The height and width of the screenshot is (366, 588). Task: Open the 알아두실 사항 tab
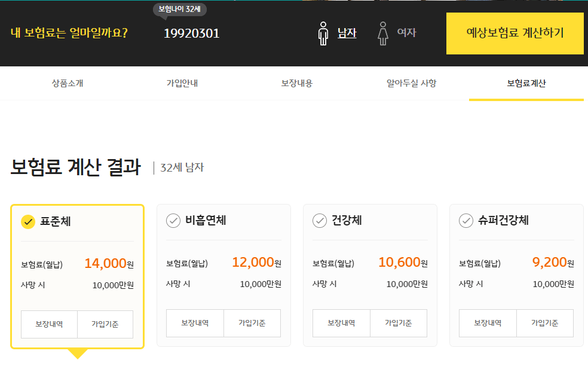pyautogui.click(x=412, y=83)
